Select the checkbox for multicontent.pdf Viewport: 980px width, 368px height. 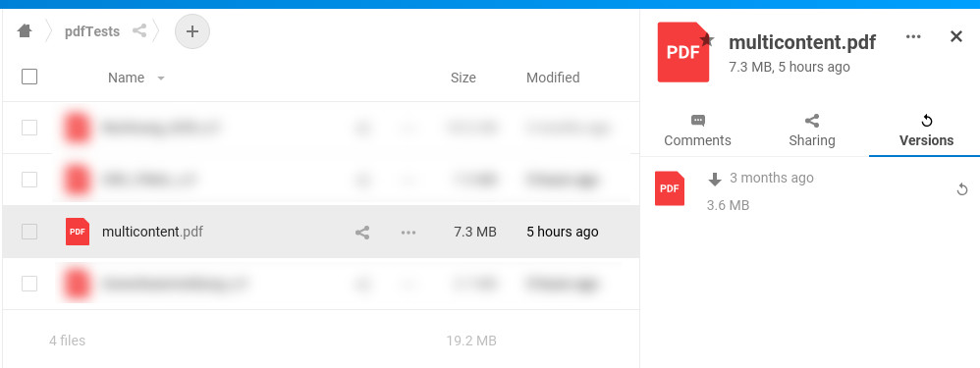point(29,232)
